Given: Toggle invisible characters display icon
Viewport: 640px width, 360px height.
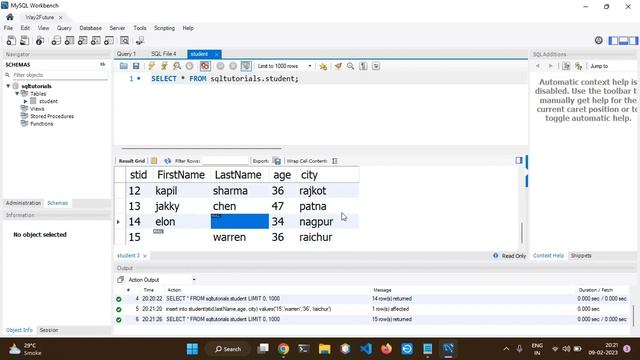Looking at the screenshot, I should (363, 66).
